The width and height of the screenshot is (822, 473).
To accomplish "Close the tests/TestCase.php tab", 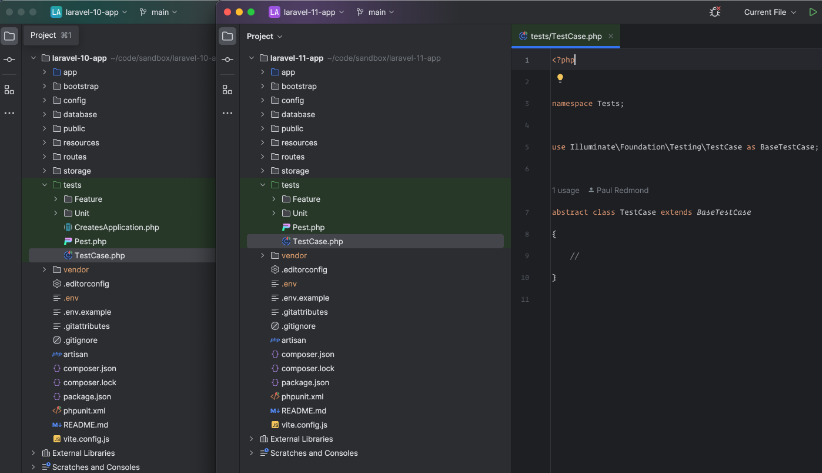I will tap(611, 36).
